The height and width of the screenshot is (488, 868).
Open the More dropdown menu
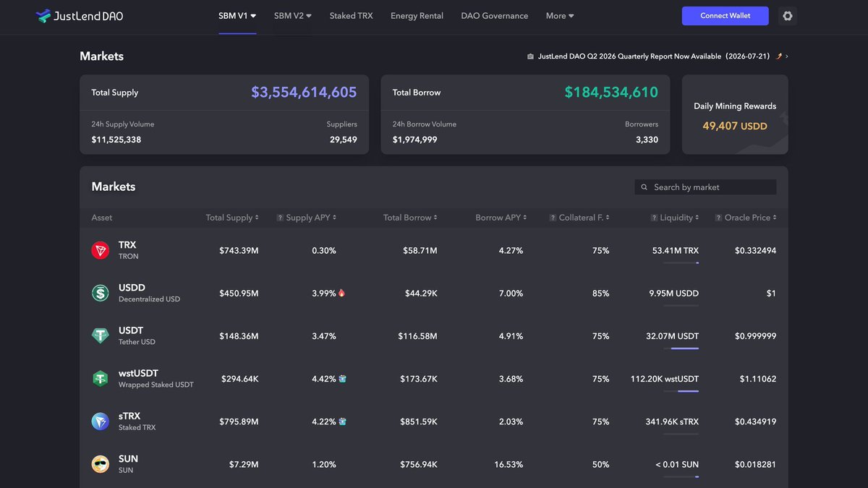(560, 16)
